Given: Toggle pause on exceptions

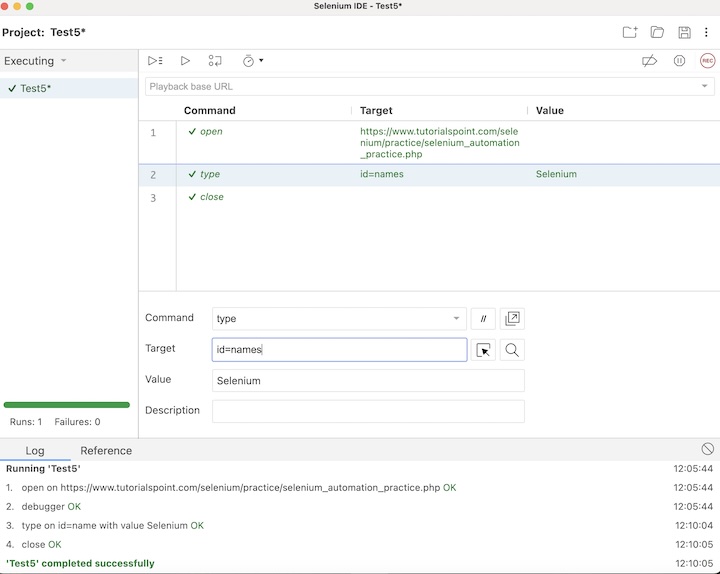Looking at the screenshot, I should coord(679,61).
